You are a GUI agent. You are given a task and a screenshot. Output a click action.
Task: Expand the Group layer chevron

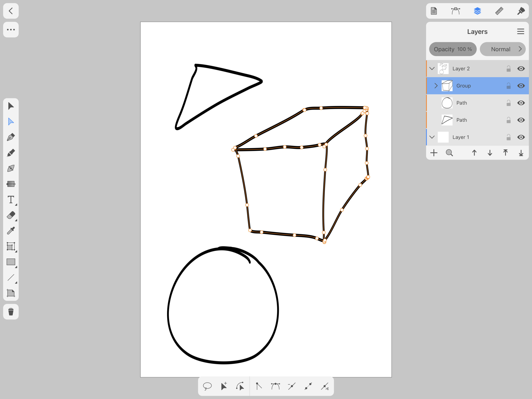(x=436, y=86)
